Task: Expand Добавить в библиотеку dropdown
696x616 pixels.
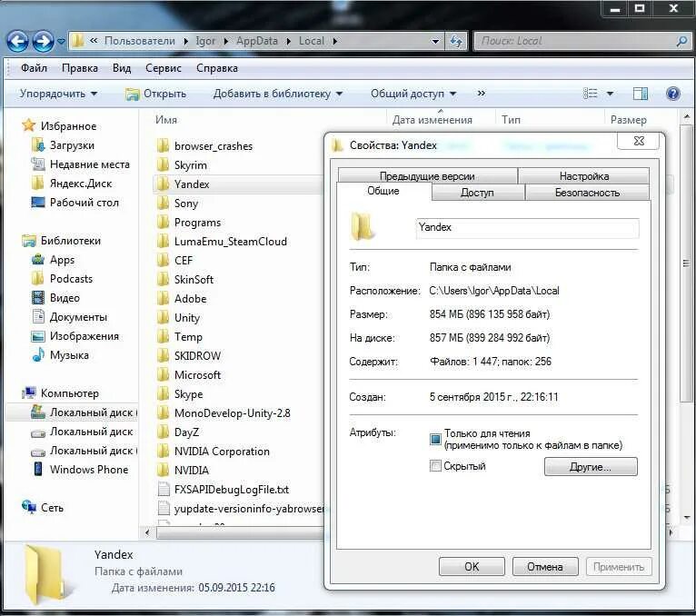Action: point(278,94)
